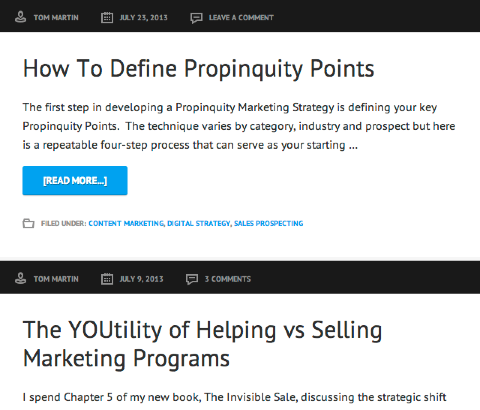Click the calendar icon beside July 9, 2013
The image size is (480, 410).
(107, 279)
